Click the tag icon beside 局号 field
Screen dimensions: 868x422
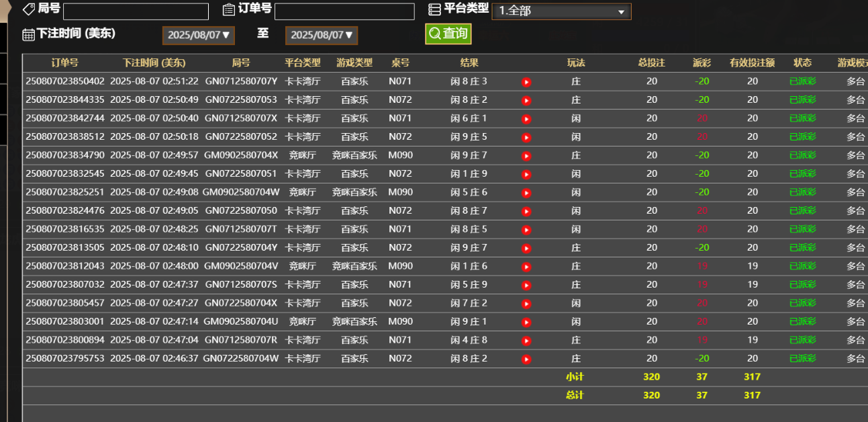click(x=28, y=9)
